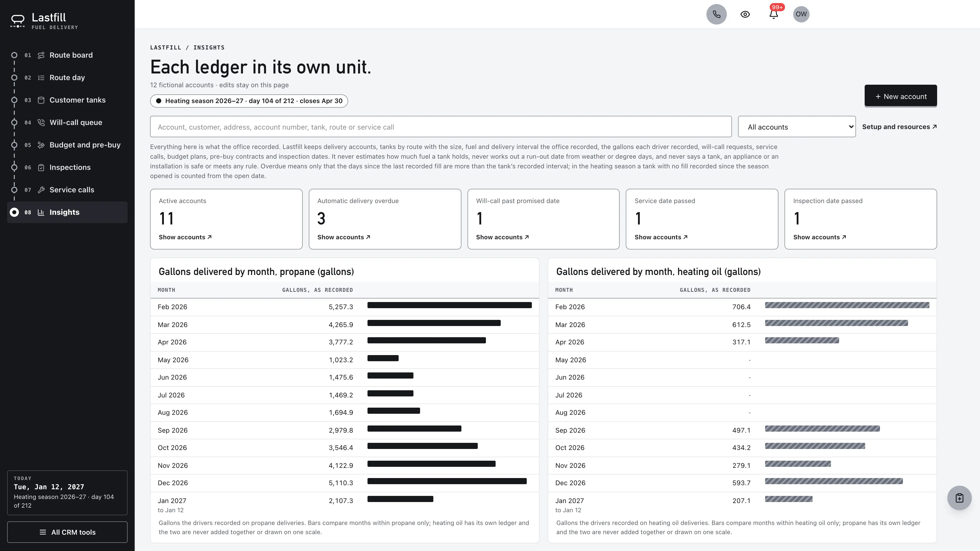Open Route board from sidebar
This screenshot has height=551, width=980.
coord(67,55)
